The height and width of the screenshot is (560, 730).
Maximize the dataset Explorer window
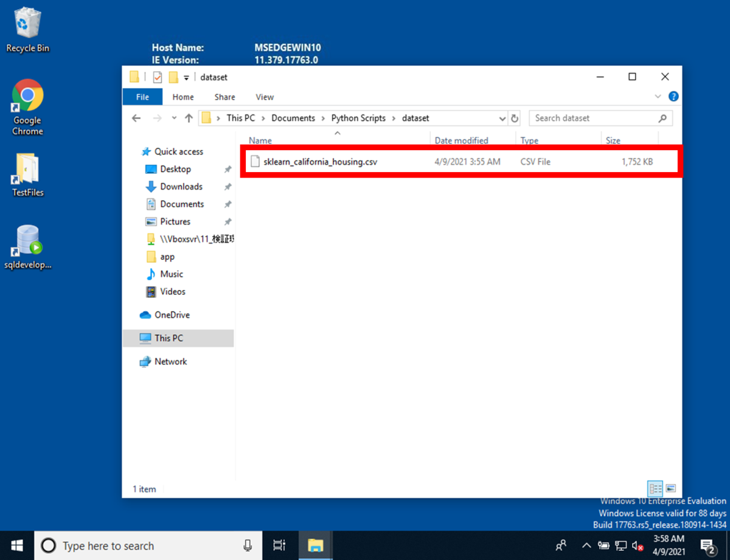click(x=632, y=77)
